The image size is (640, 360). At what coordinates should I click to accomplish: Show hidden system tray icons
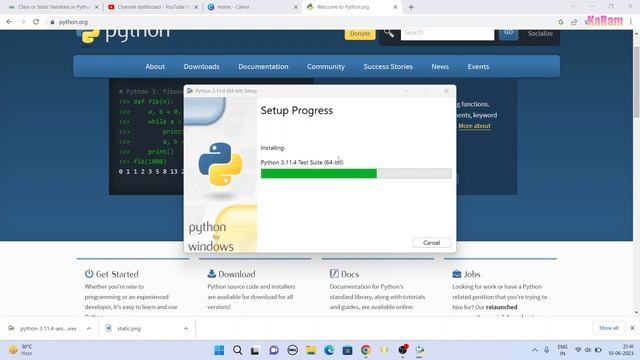535,350
